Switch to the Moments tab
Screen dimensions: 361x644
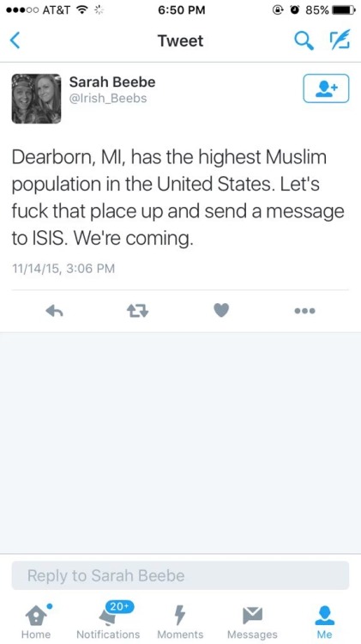click(x=180, y=621)
